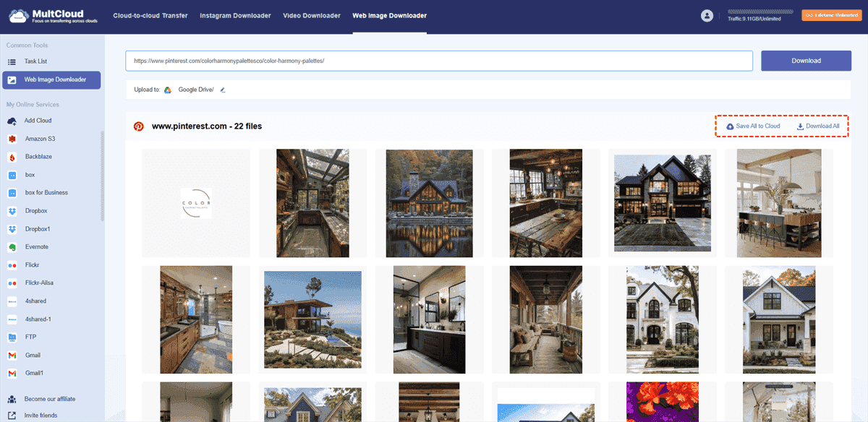Edit upload destination pencil icon

coord(223,90)
